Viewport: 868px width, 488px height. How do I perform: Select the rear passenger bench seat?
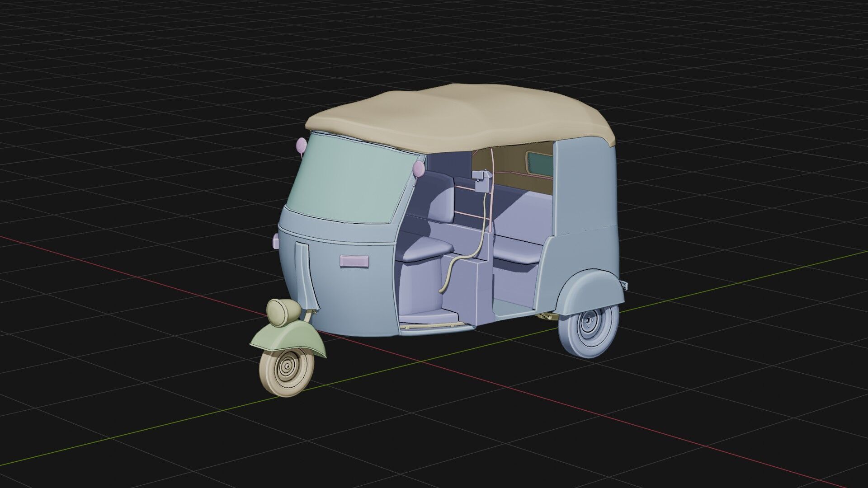coord(518,253)
